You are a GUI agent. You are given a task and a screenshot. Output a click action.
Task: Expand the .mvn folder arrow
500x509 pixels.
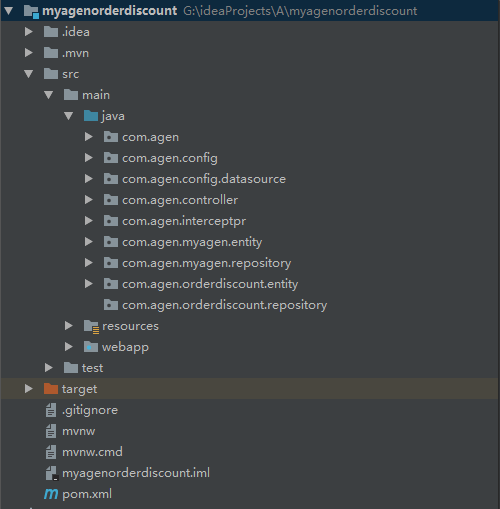coord(29,53)
